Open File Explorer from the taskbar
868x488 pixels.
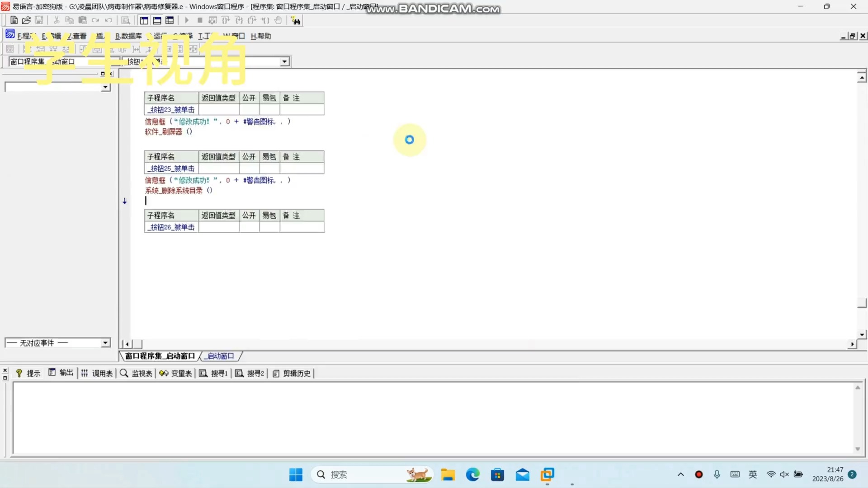click(448, 474)
